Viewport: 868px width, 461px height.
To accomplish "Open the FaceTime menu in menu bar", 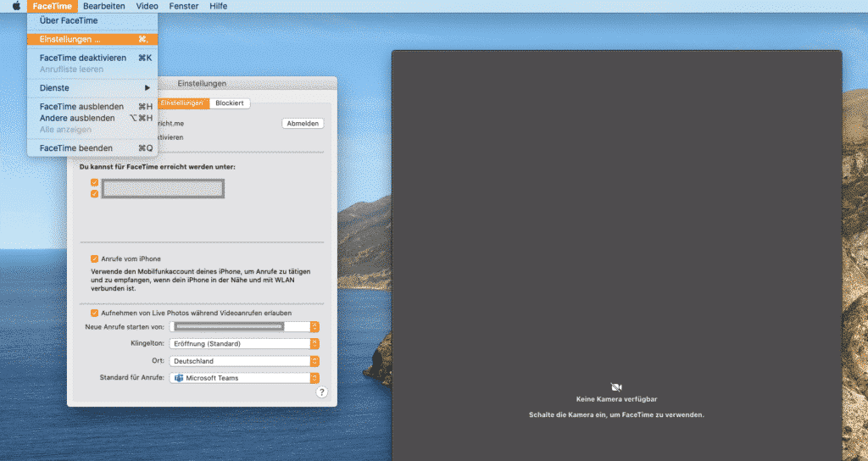I will click(x=52, y=6).
